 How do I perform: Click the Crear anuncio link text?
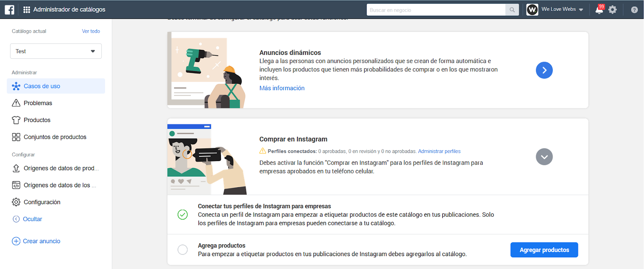[x=41, y=241]
